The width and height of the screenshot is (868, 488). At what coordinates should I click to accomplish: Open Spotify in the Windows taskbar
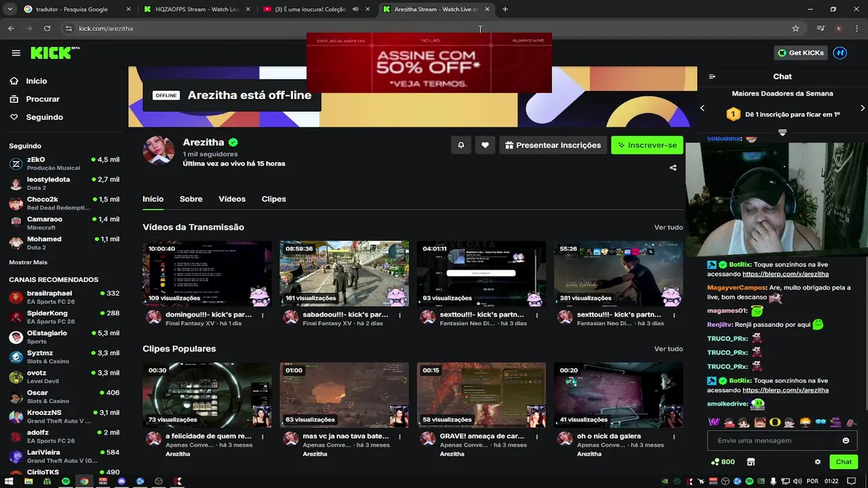point(66,481)
